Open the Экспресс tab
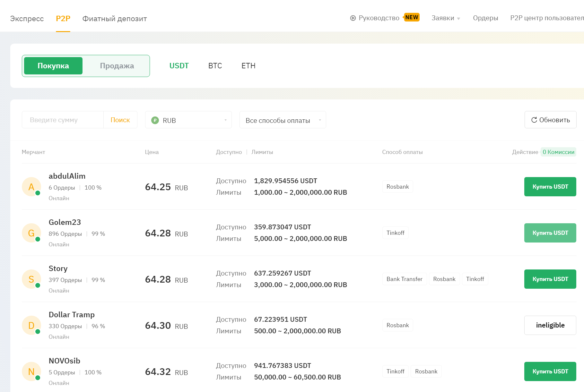 27,19
